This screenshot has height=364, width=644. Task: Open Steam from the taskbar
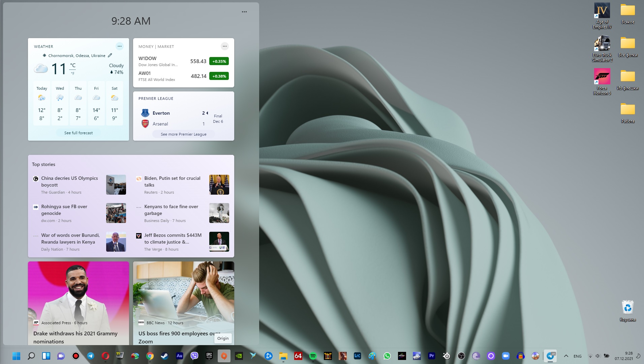[x=164, y=356]
